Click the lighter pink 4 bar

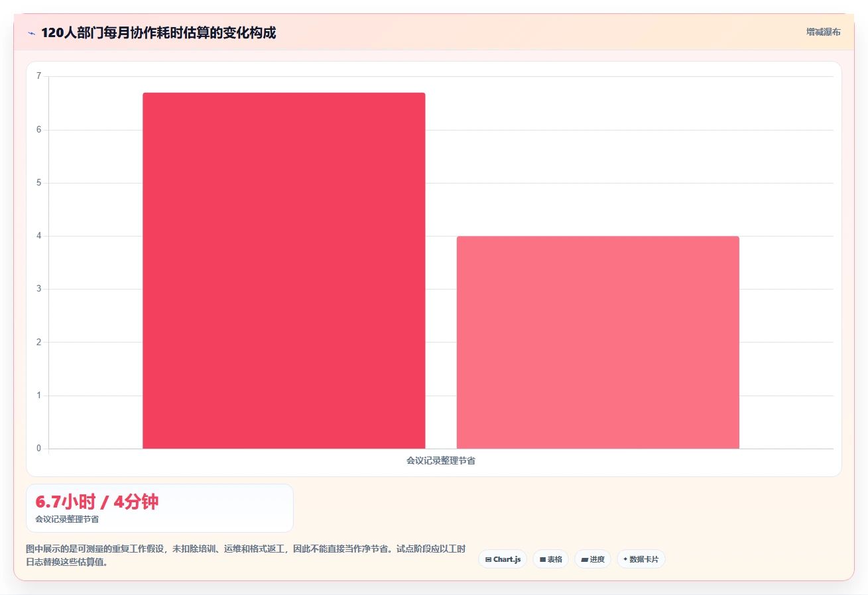click(x=598, y=342)
